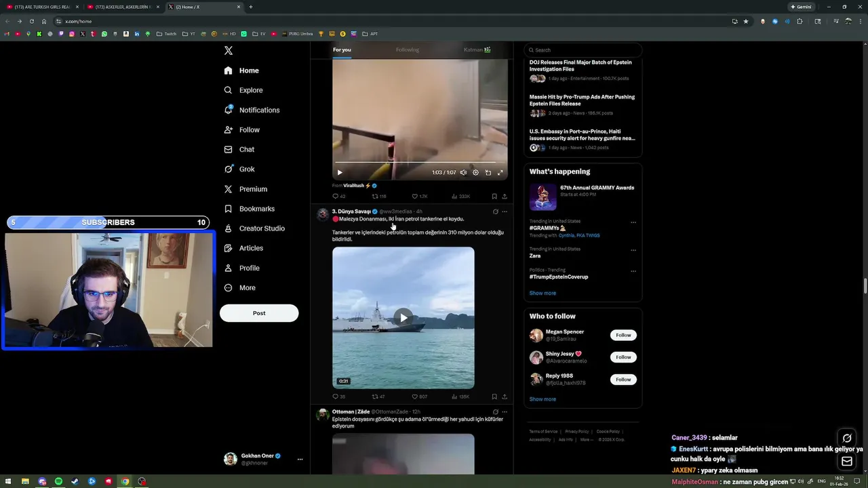Mute the ViralRush video with the speaker icon
This screenshot has width=868, height=488.
(x=463, y=172)
